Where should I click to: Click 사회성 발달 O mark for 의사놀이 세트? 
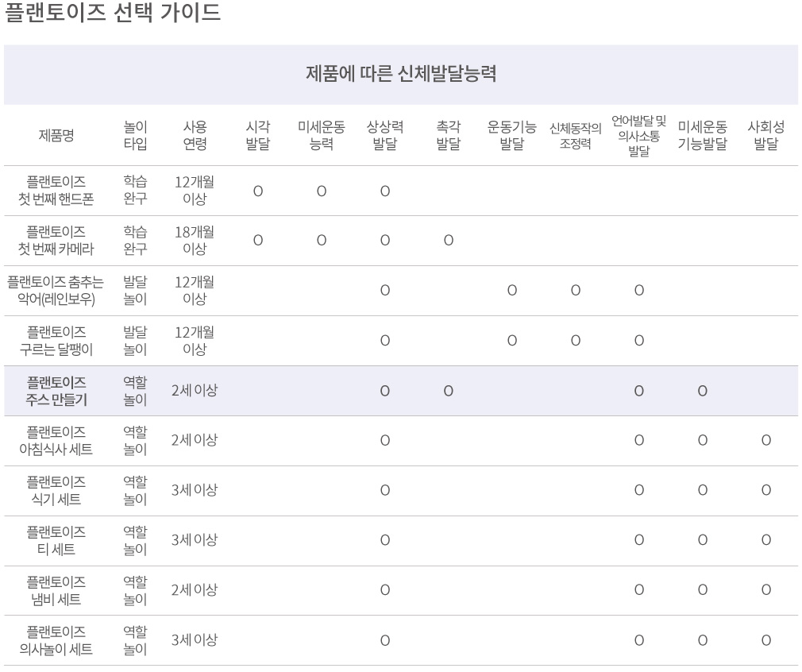pos(765,640)
